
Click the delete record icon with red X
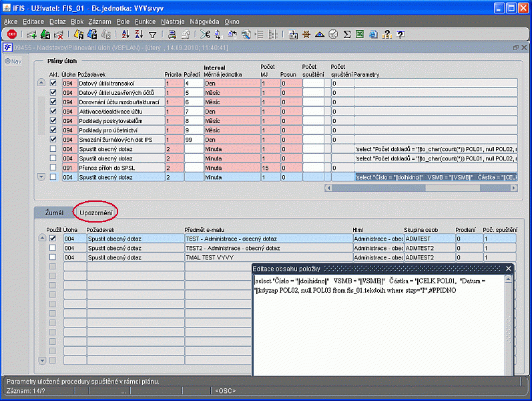pyautogui.click(x=59, y=34)
